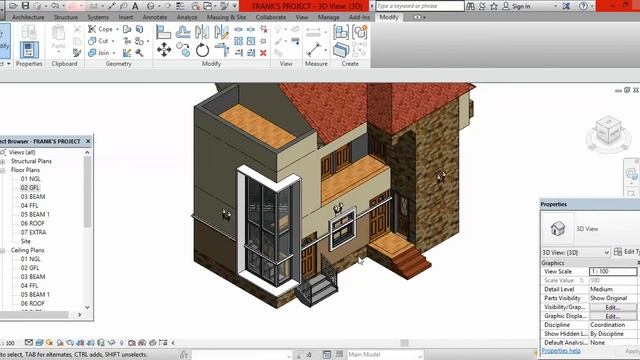640x360 pixels.
Task: Click the scroll right arrow in Project Browser
Action: pyautogui.click(x=80, y=315)
